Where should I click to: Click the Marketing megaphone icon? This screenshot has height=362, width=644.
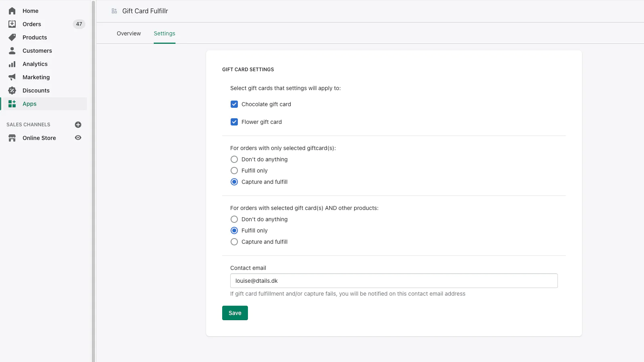(x=12, y=77)
